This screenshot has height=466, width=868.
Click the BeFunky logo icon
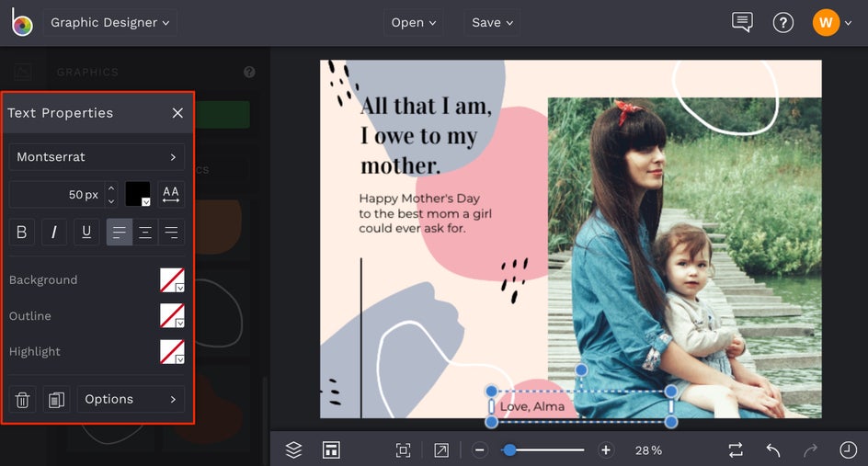21,22
